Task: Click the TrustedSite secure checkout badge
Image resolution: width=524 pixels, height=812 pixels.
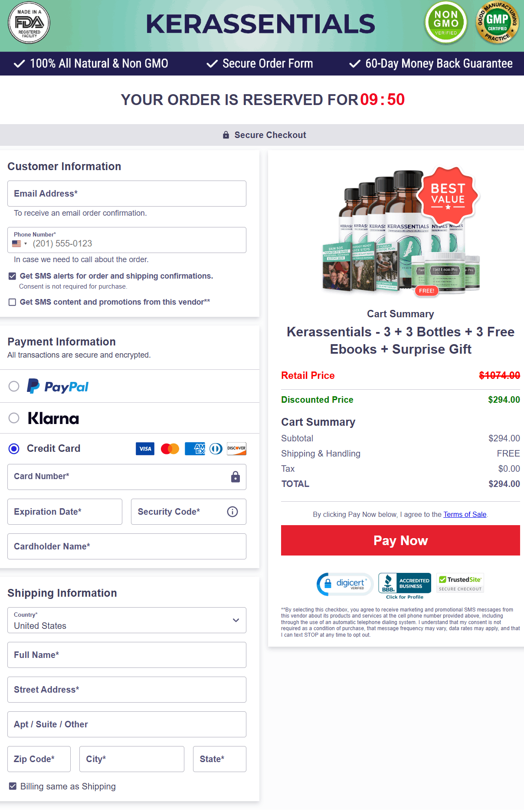Action: pos(460,583)
